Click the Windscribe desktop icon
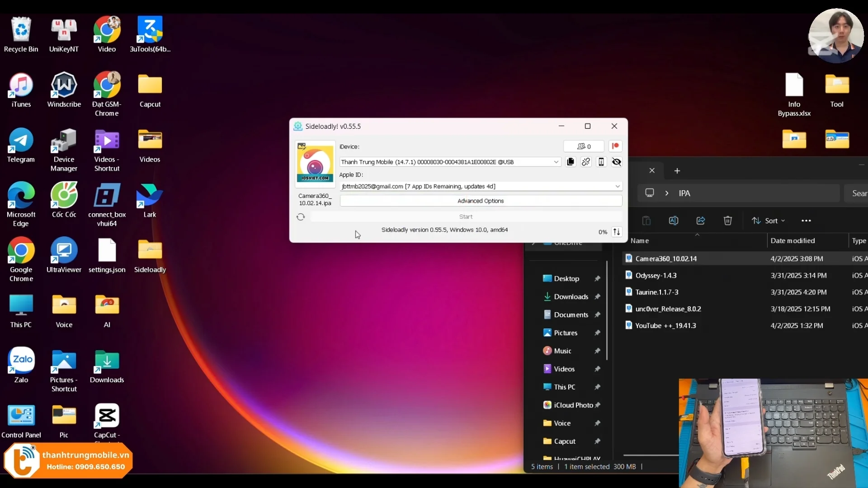 click(x=64, y=90)
